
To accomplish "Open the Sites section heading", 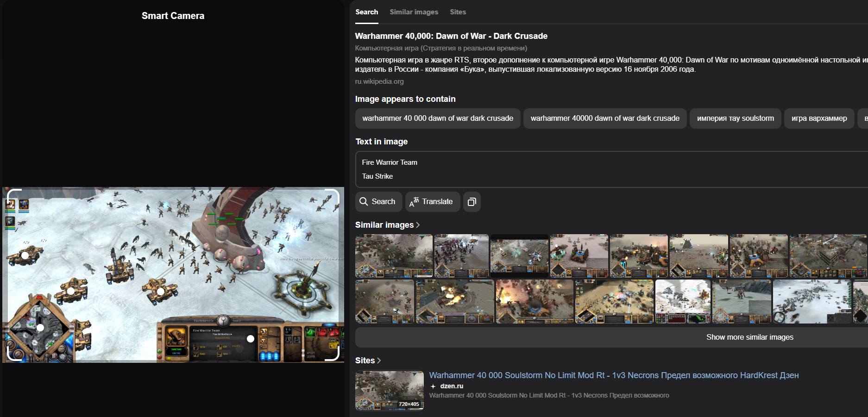I will point(368,361).
